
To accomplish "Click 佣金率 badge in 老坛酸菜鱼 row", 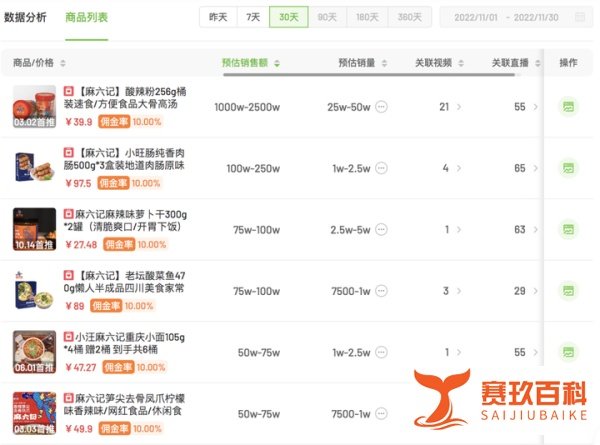I will pos(106,306).
